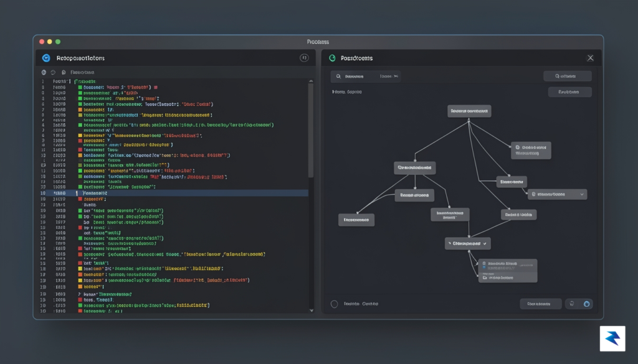Image resolution: width=638 pixels, height=364 pixels.
Task: Click the text button in graph panel footer
Action: tap(540, 304)
